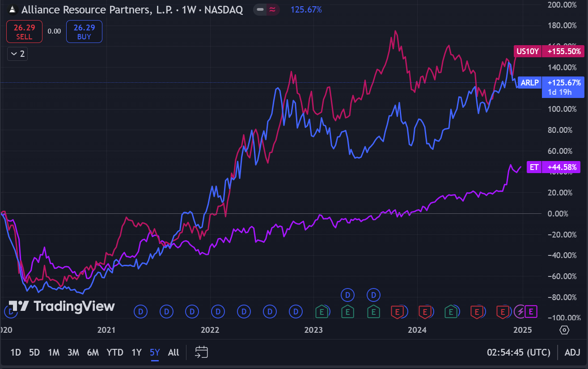Screen dimensions: 588x369
Task: Click the right raised D dividend marker
Action: tap(373, 295)
